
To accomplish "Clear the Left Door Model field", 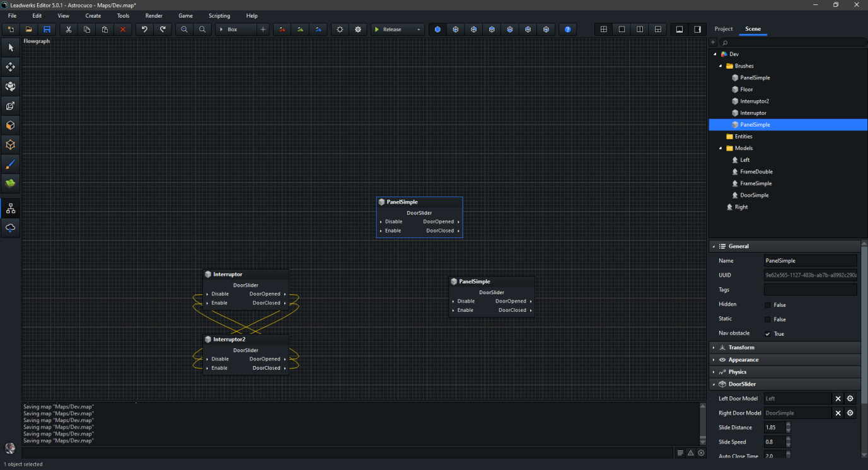I will pos(838,399).
